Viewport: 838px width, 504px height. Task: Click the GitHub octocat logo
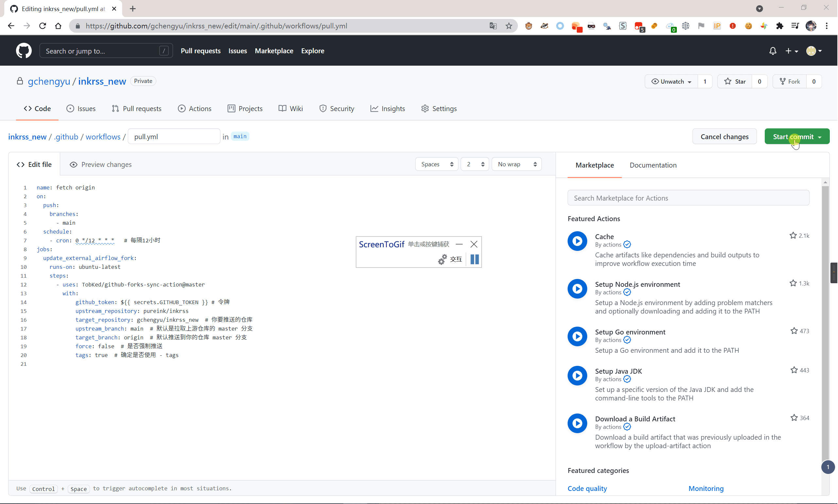point(24,51)
